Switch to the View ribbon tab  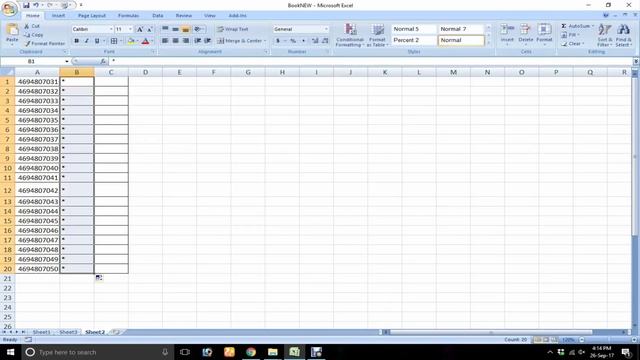tap(210, 16)
